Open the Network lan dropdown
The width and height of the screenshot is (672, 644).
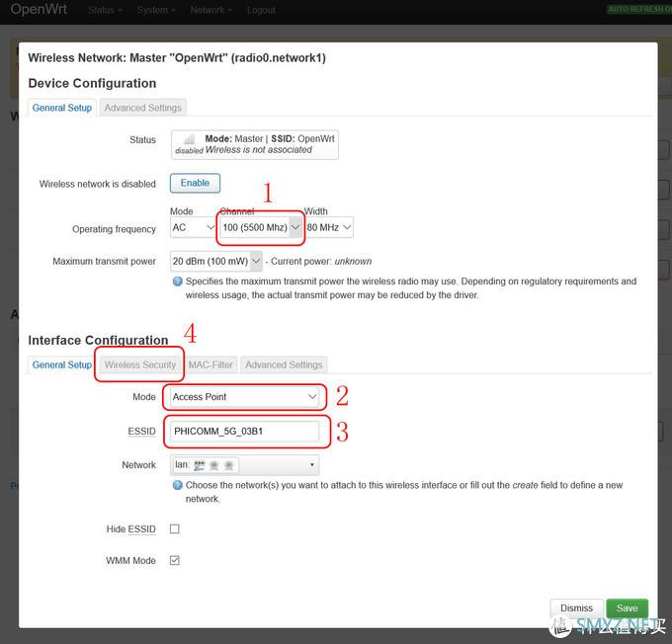click(244, 465)
